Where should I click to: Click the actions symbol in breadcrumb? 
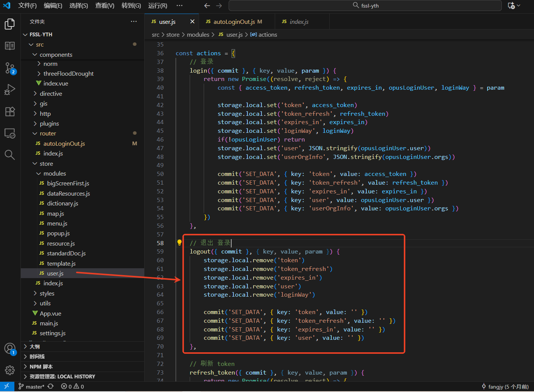coord(264,34)
